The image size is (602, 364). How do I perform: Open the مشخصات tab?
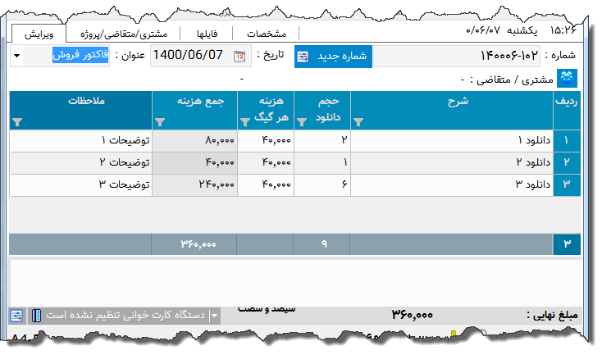click(267, 34)
